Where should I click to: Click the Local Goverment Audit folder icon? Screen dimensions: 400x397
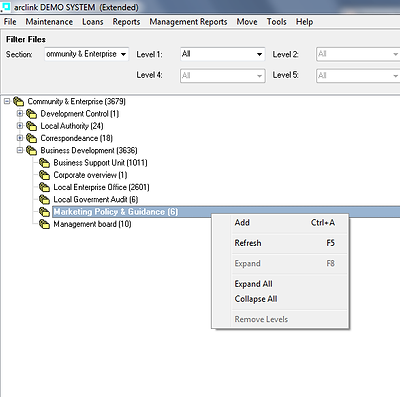pyautogui.click(x=44, y=199)
